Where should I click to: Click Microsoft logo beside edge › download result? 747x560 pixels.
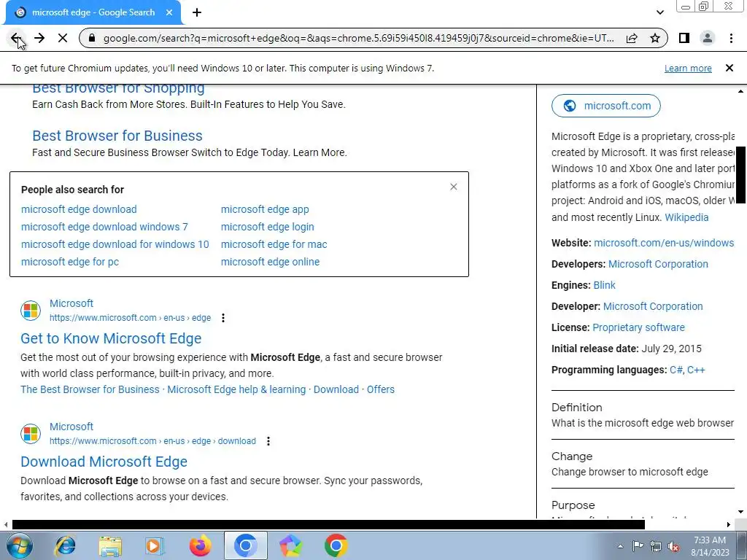pyautogui.click(x=31, y=434)
